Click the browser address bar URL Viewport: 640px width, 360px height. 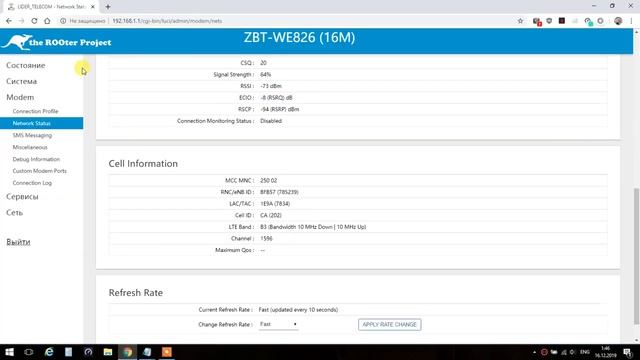[x=167, y=21]
